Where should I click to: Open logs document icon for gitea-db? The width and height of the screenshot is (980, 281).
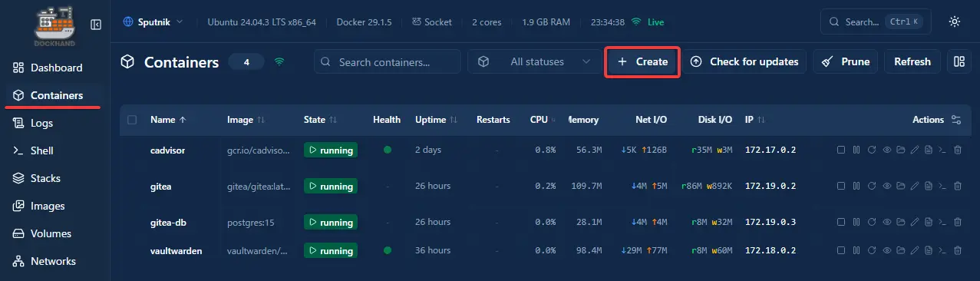point(929,223)
